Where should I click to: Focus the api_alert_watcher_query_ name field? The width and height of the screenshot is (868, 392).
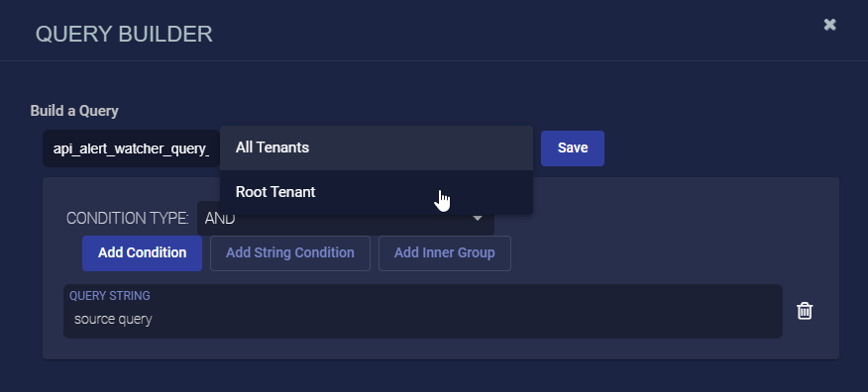point(131,148)
